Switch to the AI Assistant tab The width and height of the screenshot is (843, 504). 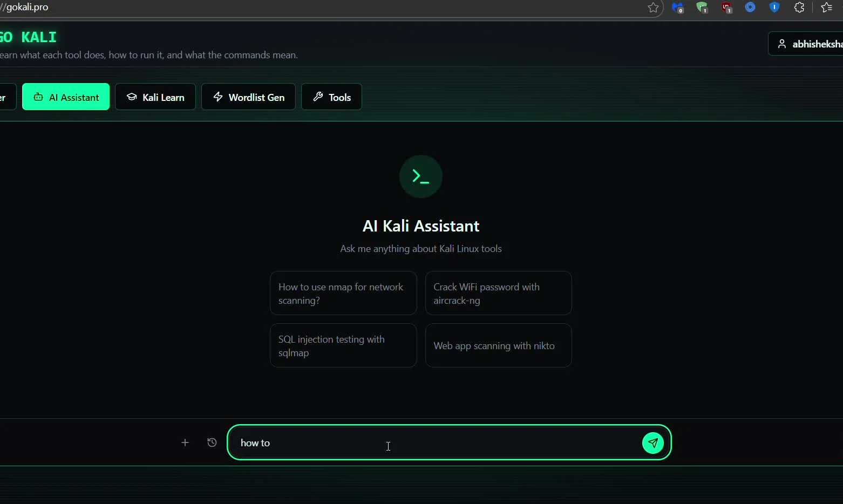point(66,97)
